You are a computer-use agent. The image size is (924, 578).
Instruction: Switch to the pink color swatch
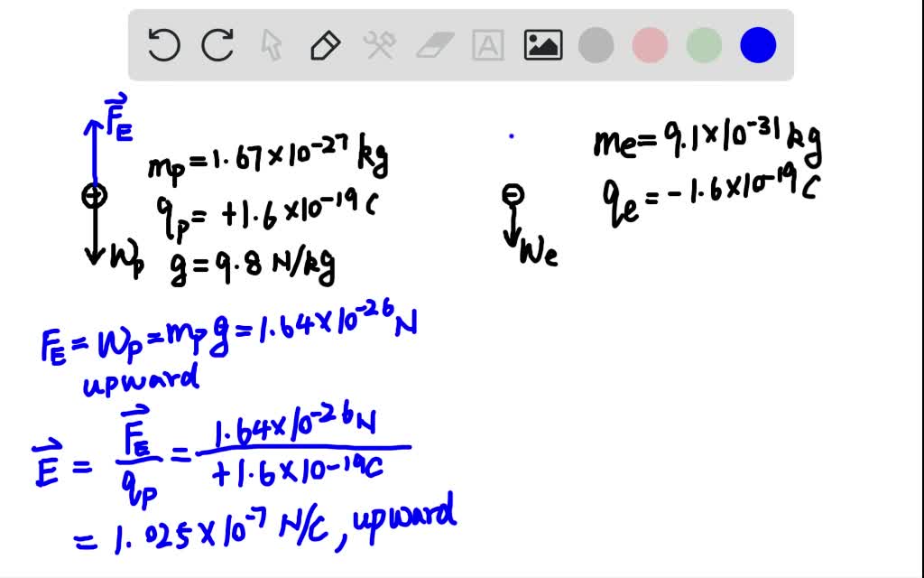click(x=650, y=43)
